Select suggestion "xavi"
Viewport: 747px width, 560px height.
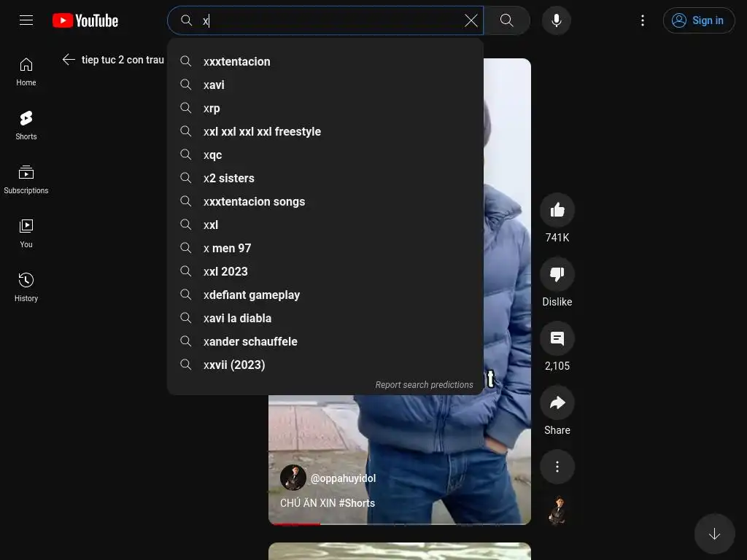(x=325, y=85)
